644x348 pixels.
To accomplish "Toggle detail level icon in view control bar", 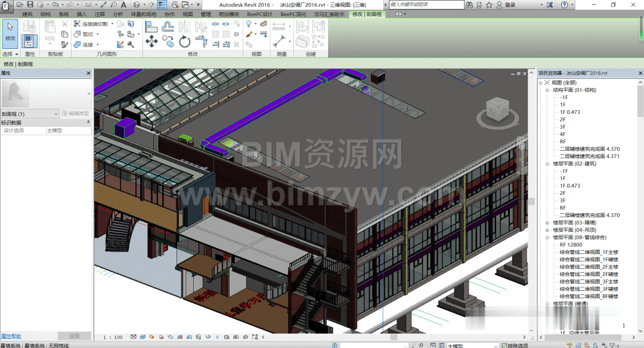I will pyautogui.click(x=134, y=337).
